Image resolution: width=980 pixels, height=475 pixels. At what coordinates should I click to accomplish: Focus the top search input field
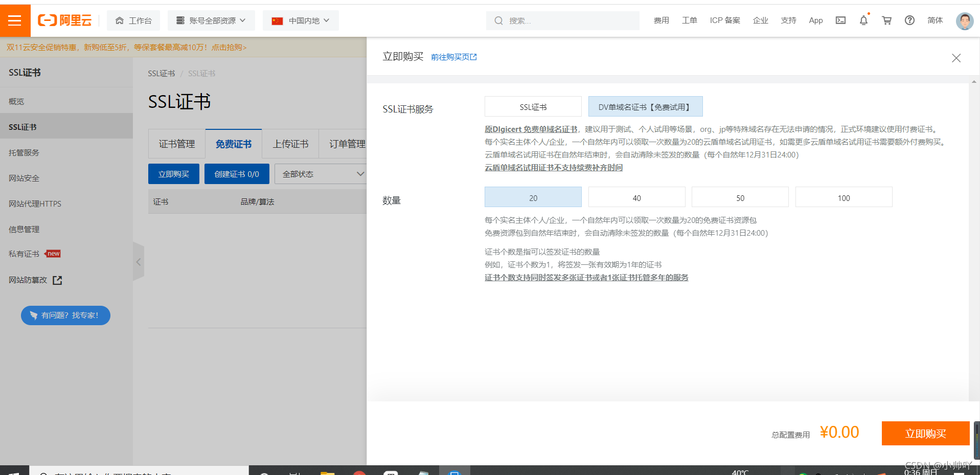(x=563, y=21)
